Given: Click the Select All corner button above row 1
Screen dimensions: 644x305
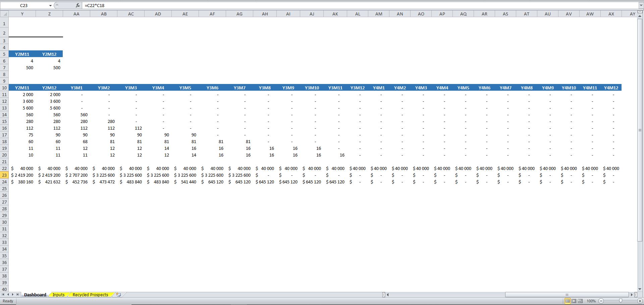Looking at the screenshot, I should (4, 14).
